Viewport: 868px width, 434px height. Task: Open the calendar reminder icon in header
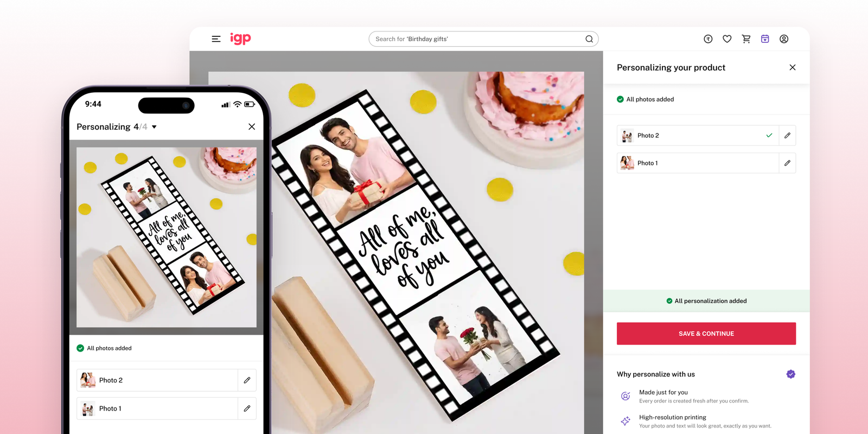(765, 39)
